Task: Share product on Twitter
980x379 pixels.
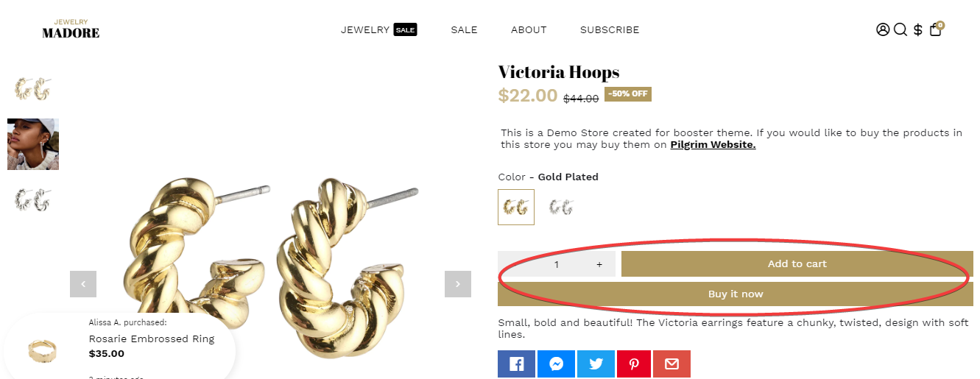Action: click(x=596, y=364)
